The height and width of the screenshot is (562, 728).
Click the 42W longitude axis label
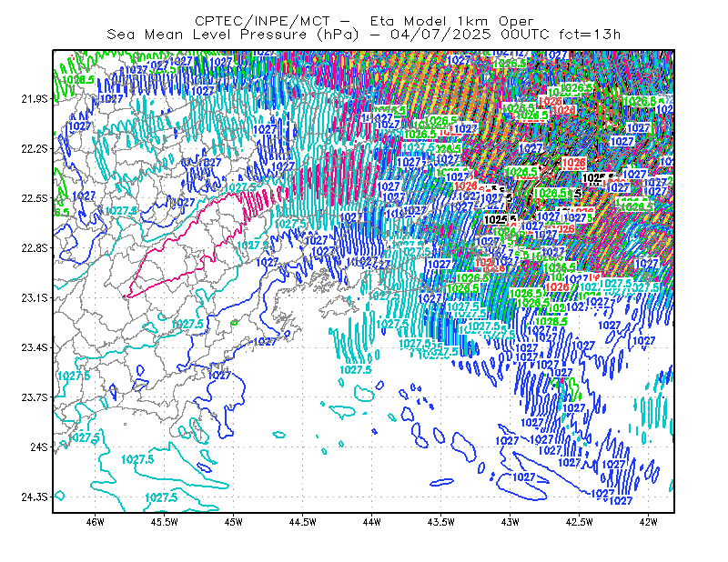click(648, 522)
